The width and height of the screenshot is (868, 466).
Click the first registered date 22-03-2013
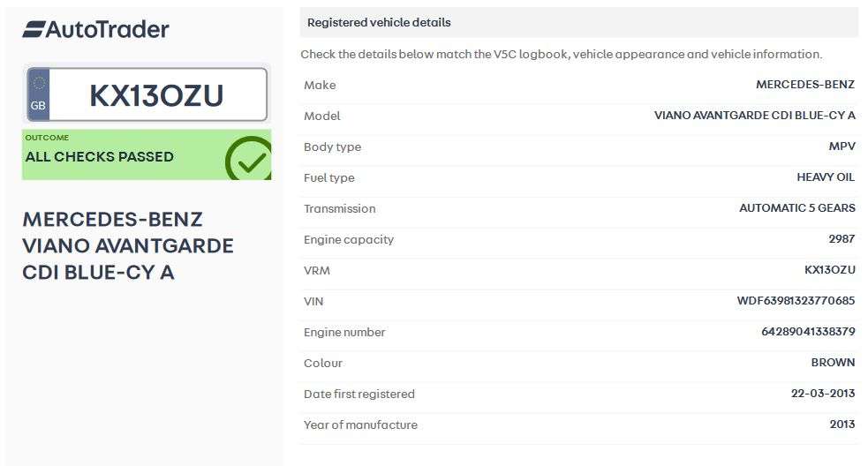pyautogui.click(x=822, y=394)
